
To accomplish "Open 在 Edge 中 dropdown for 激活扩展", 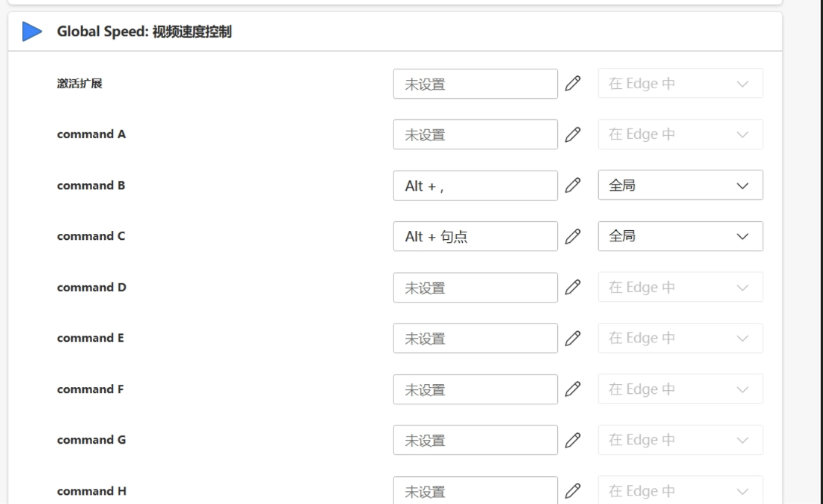I will tap(680, 84).
